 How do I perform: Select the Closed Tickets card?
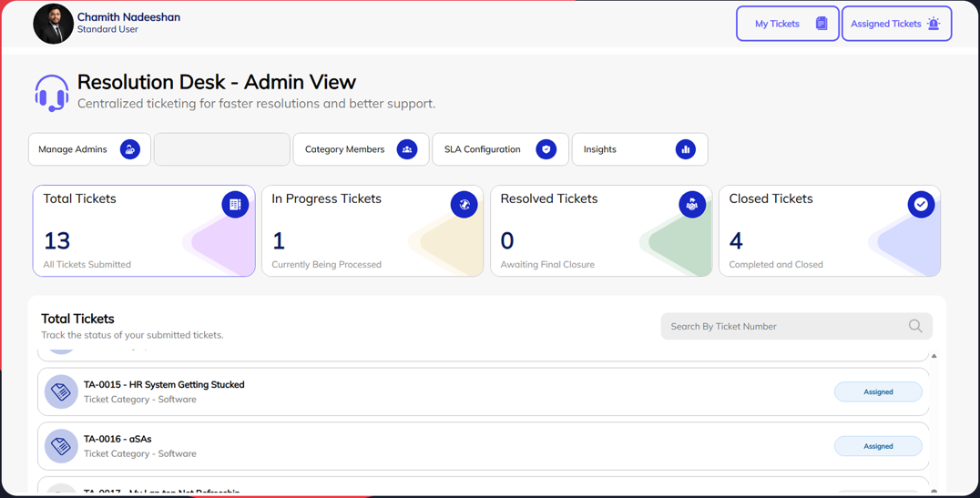[x=830, y=230]
